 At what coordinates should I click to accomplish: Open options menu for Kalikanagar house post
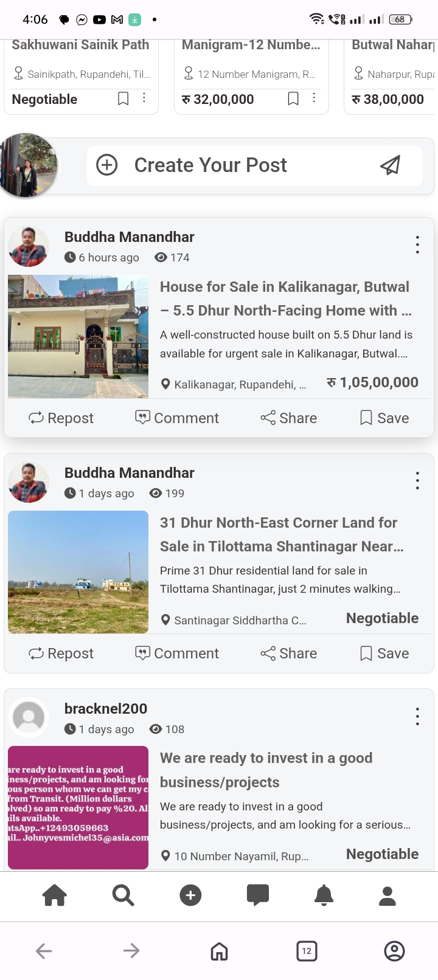pyautogui.click(x=417, y=245)
